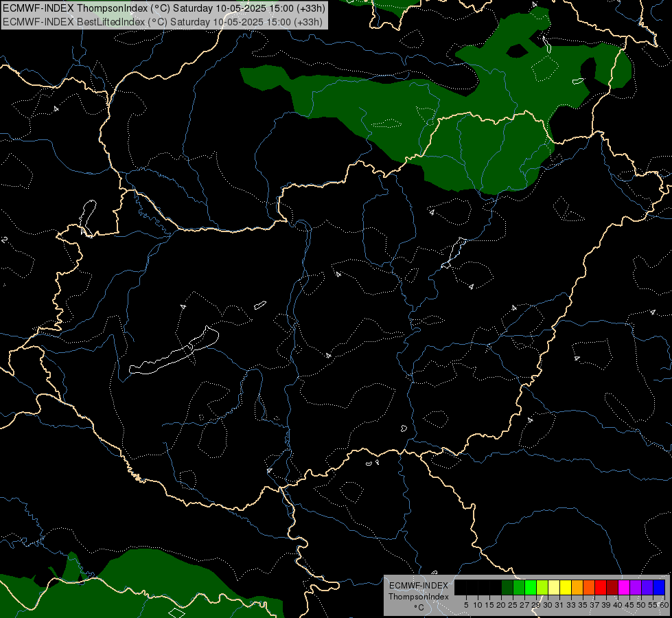Click the °C unit label in legend
This screenshot has height=618, width=672.
pos(419,607)
